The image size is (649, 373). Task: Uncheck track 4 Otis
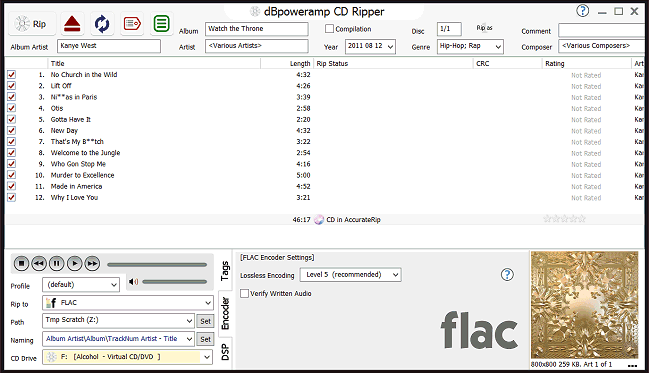point(12,108)
